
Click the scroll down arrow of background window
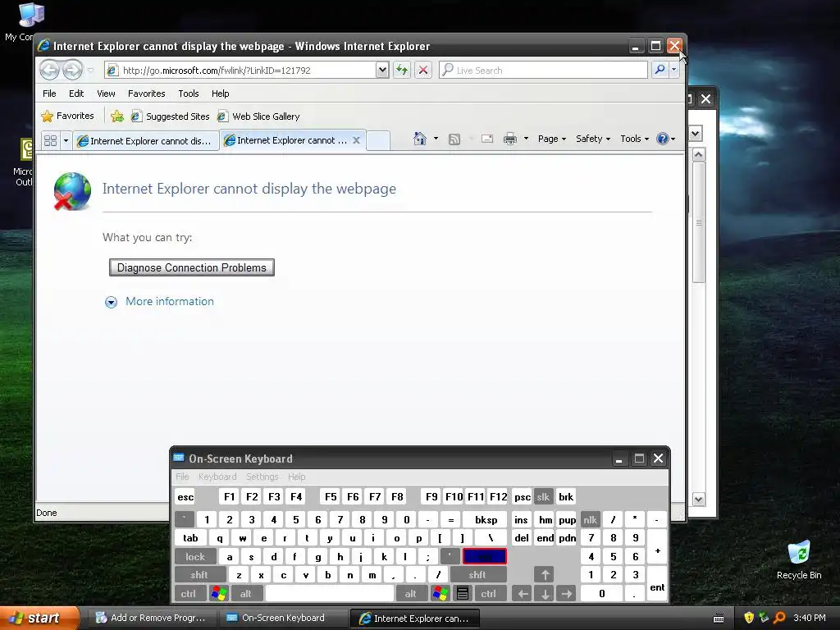699,500
